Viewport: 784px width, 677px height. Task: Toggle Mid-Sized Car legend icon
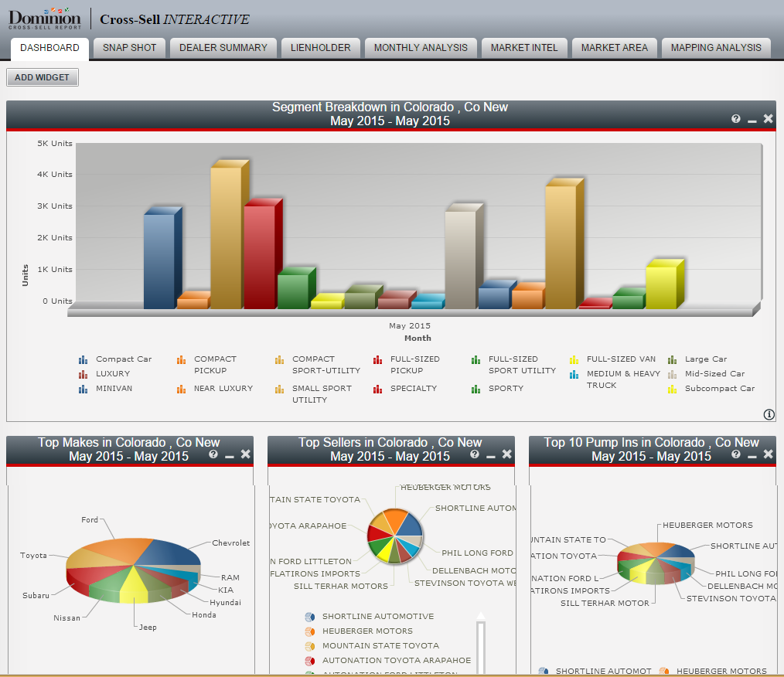point(672,374)
